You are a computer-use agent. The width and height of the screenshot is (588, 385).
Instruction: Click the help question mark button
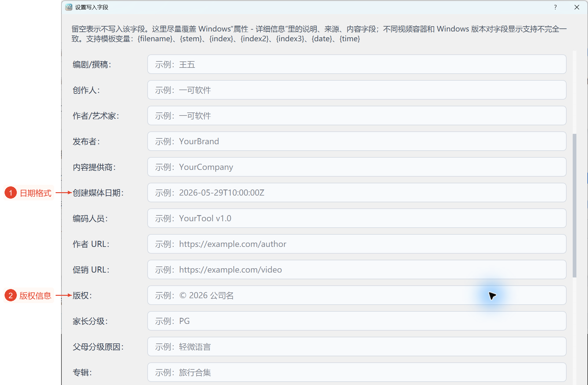[555, 7]
